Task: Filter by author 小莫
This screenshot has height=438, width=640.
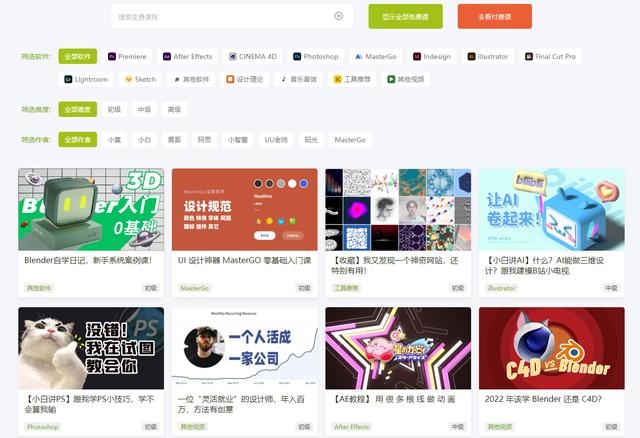Action: coord(114,140)
